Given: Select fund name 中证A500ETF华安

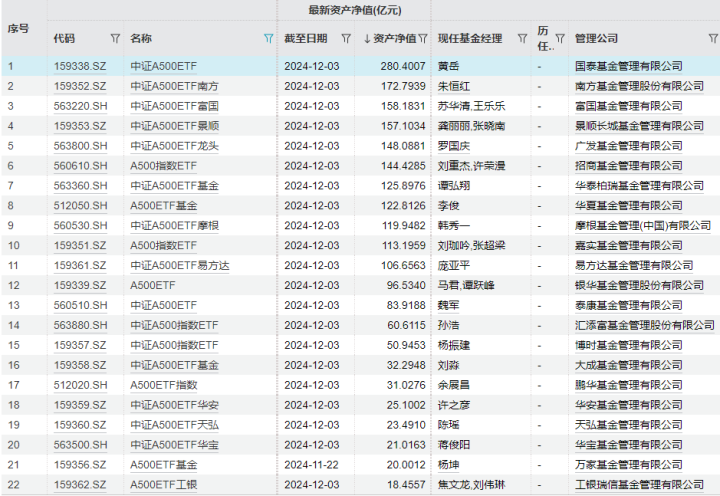Looking at the screenshot, I should (174, 405).
